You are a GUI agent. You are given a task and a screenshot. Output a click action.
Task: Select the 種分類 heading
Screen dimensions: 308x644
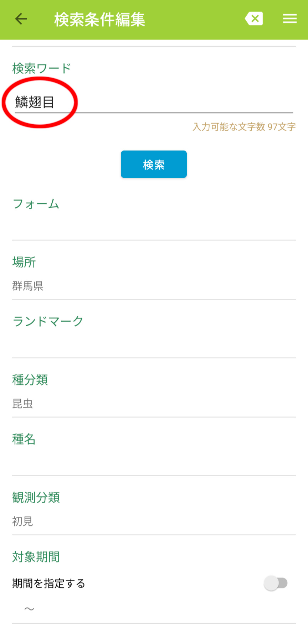[30, 380]
